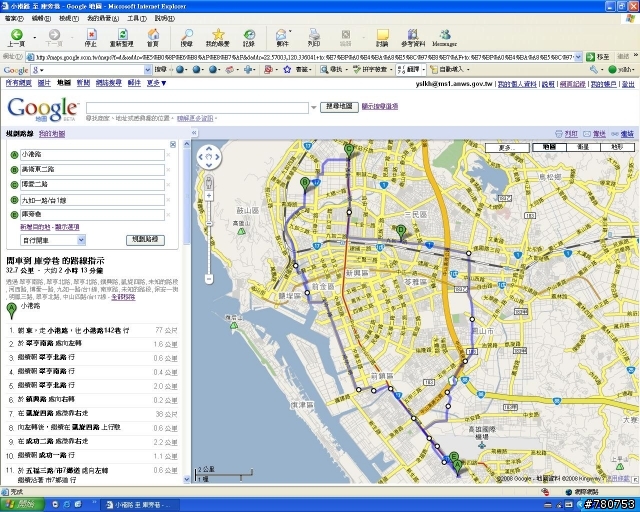Click the 郵件 mail toolbar icon
Viewport: 640px width, 512px height.
point(282,38)
